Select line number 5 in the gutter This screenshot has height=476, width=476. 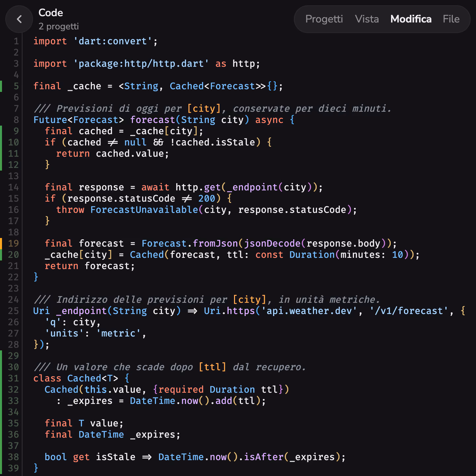tap(16, 86)
